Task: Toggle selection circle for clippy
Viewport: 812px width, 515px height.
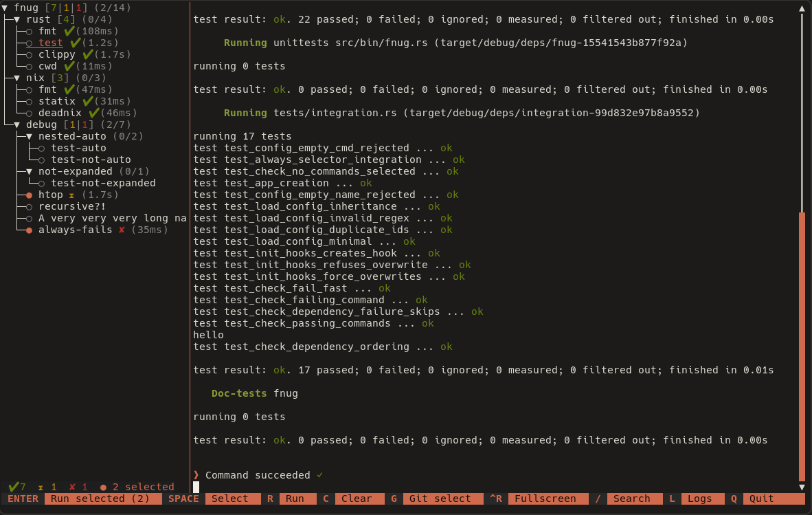Action: (x=29, y=55)
